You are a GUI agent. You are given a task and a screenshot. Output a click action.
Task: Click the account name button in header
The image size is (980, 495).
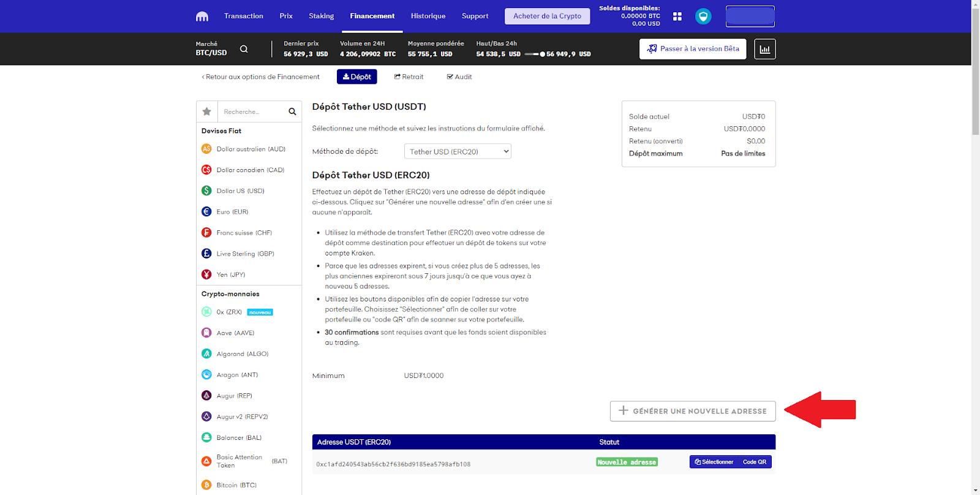point(750,17)
